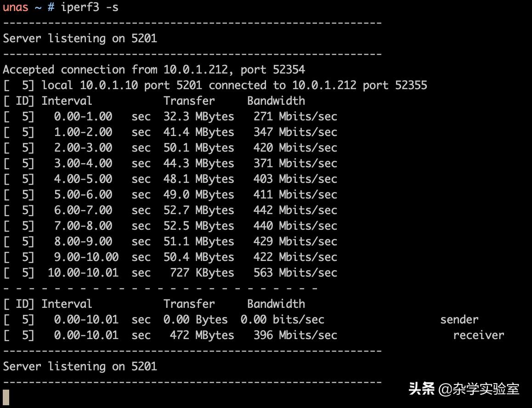Click the 442 Mbits/sec bandwidth value
Viewport: 532px width, 408px height.
tap(295, 210)
